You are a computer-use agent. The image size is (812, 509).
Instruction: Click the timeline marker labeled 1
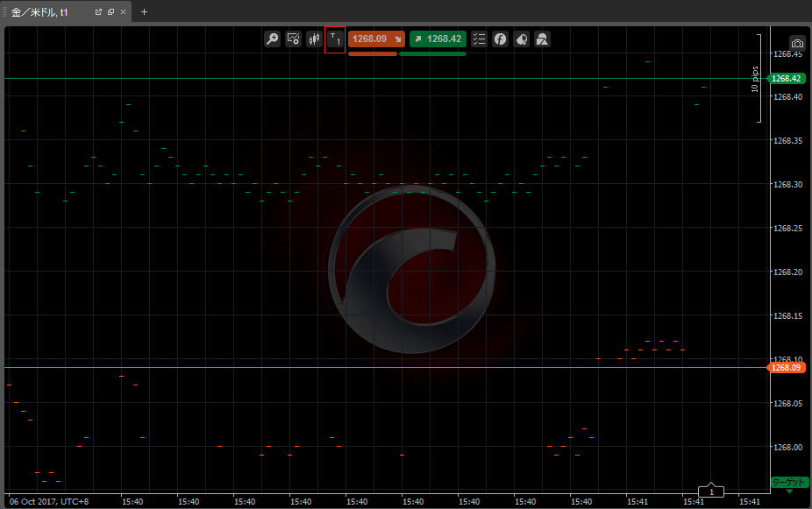click(711, 491)
